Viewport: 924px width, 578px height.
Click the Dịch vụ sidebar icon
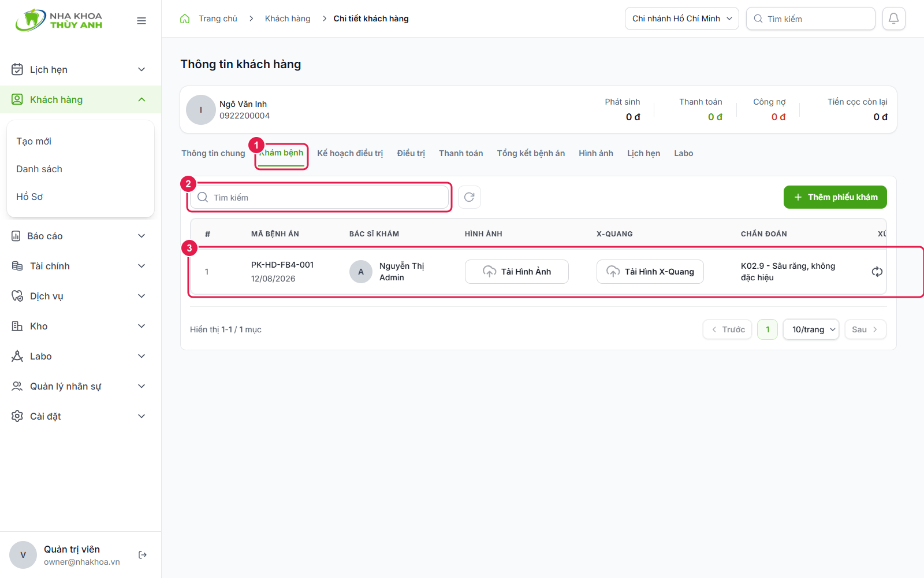17,296
